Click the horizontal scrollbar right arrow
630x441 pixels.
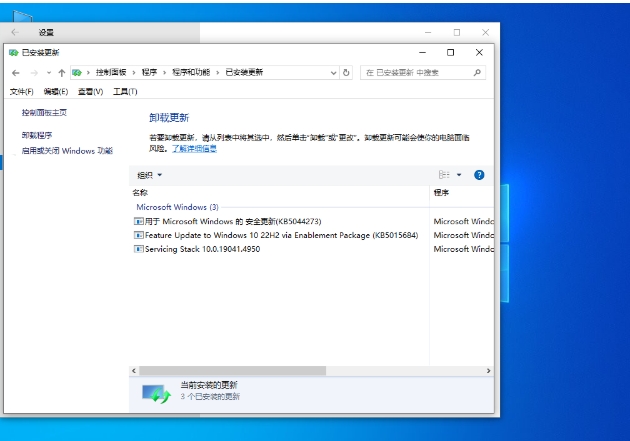pos(489,371)
